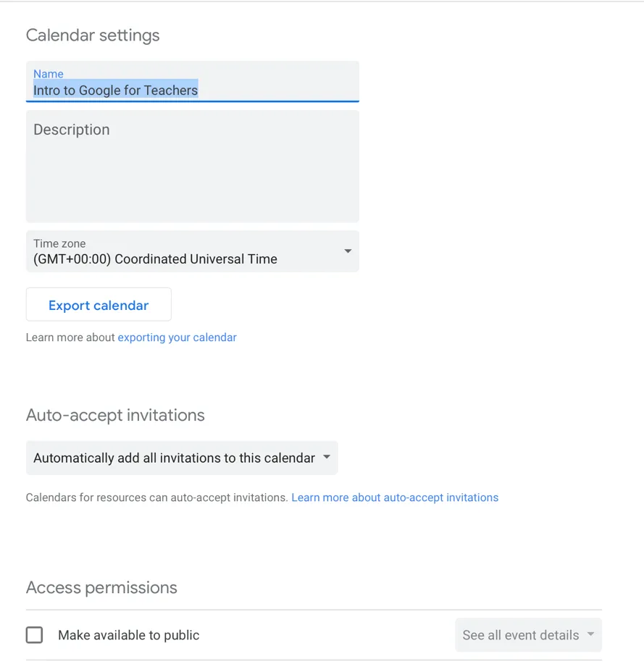Screen dimensions: 644x672
Task: Click the "Calendar settings" heading
Action: coord(93,35)
